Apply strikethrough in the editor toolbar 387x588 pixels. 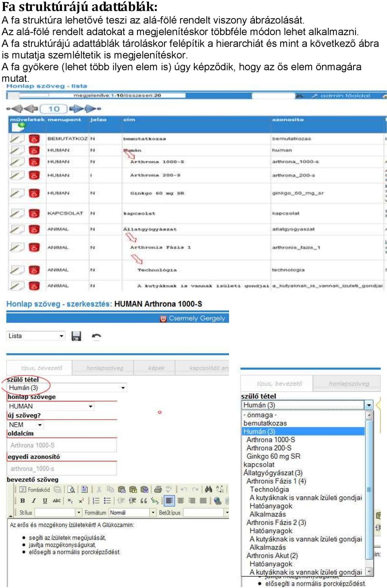(57, 501)
